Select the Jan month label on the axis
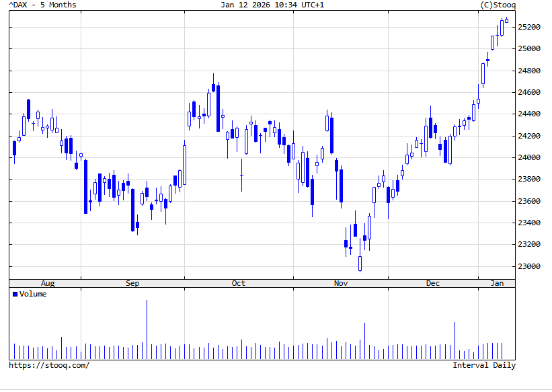This screenshot has height=392, width=552. coord(497,283)
